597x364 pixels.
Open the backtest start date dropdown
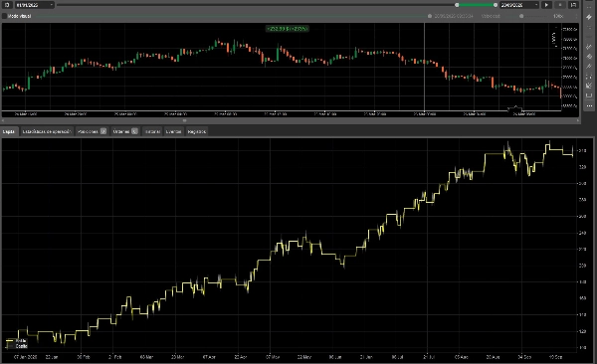click(34, 5)
